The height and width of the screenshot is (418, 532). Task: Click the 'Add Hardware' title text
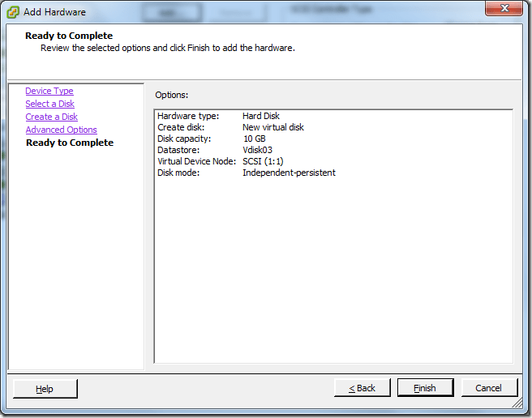54,12
